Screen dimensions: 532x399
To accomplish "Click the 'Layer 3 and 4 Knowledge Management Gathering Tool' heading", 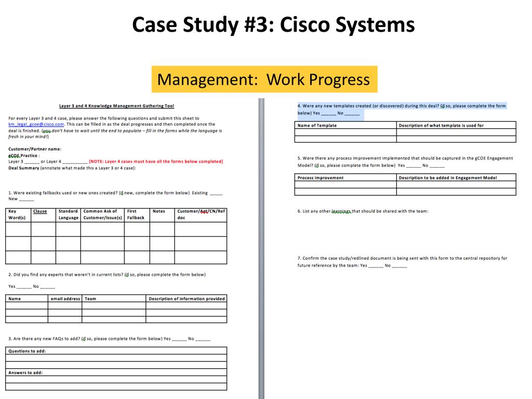I will (x=116, y=106).
